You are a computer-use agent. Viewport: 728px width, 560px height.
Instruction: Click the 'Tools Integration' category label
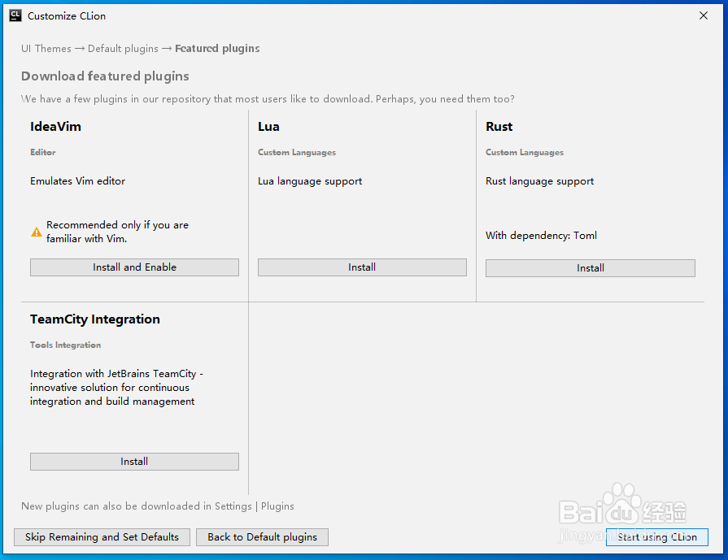click(65, 345)
